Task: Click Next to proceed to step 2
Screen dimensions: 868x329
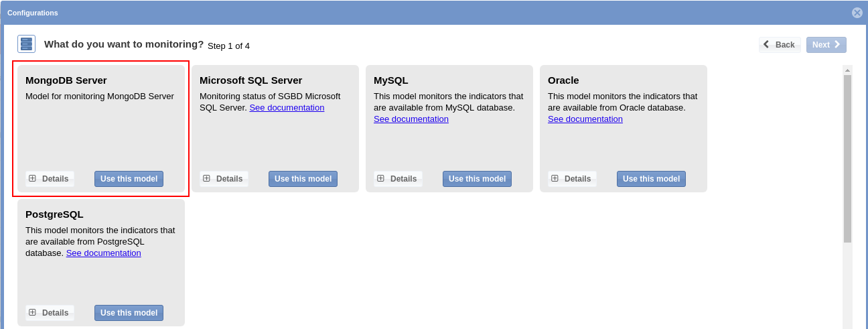Action: point(826,45)
